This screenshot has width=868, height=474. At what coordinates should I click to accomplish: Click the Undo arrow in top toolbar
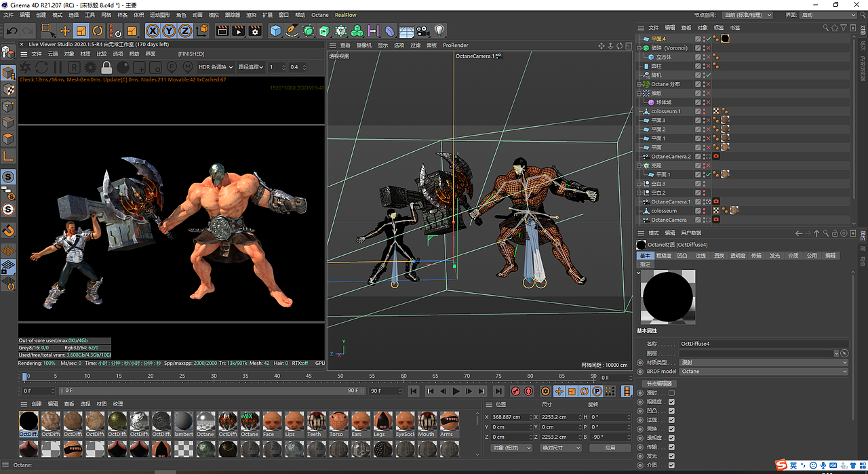[12, 31]
